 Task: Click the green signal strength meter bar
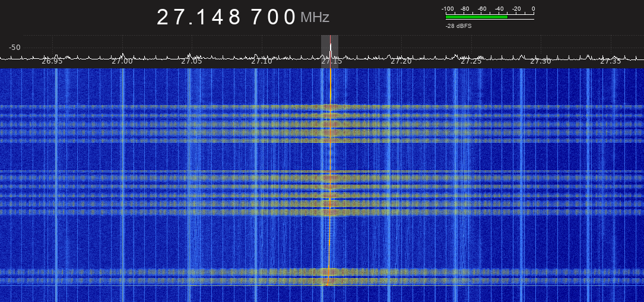click(477, 17)
